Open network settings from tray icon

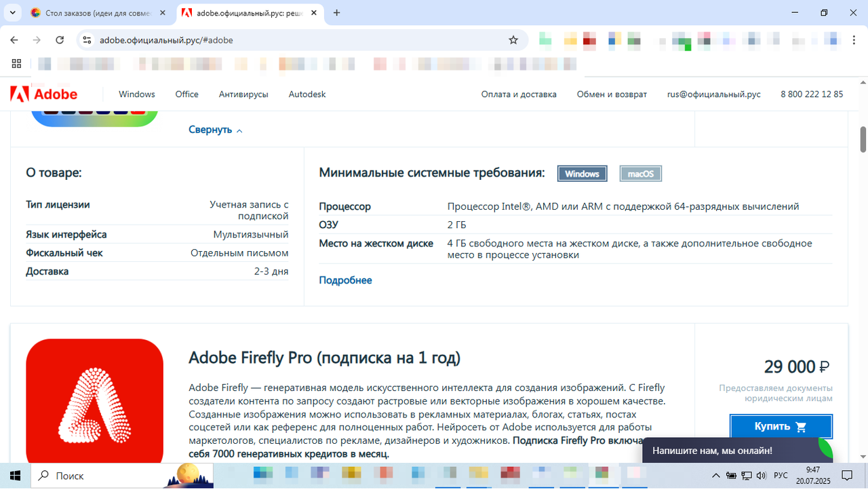pyautogui.click(x=747, y=476)
